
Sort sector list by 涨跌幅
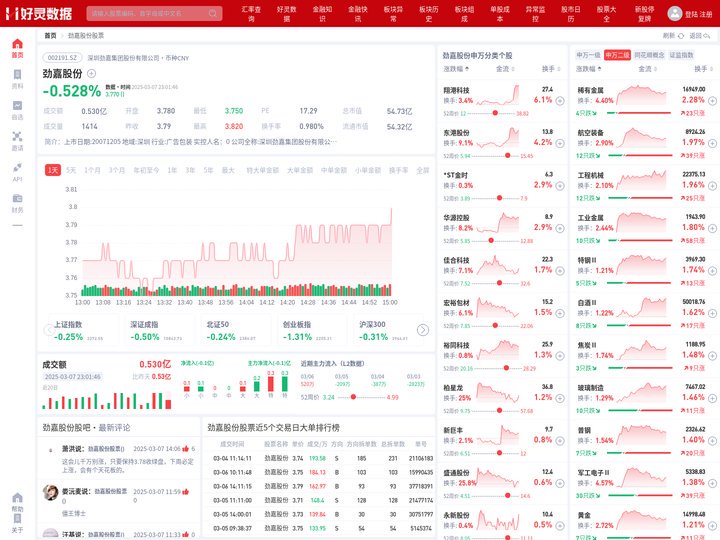pyautogui.click(x=589, y=69)
